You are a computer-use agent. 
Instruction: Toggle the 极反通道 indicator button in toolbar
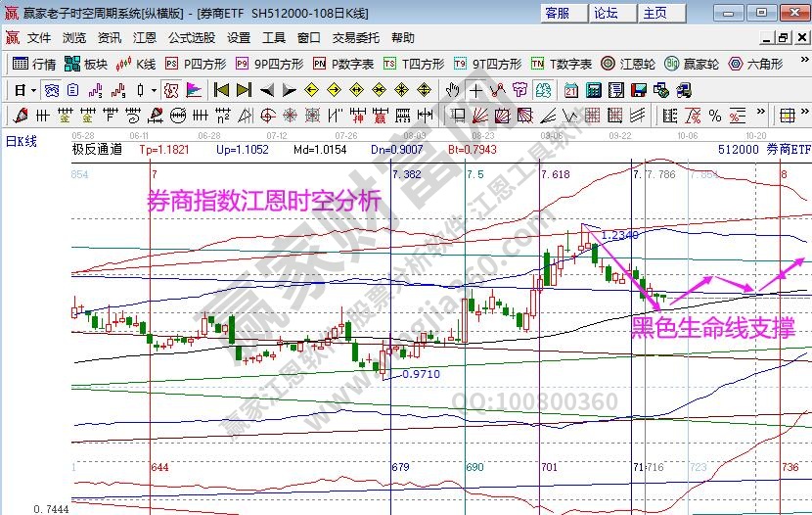171,90
